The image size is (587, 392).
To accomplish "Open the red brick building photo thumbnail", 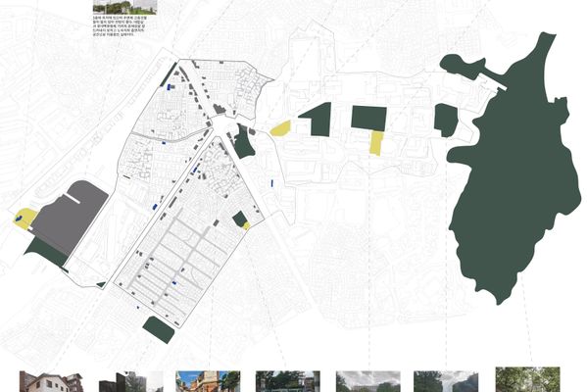I will pyautogui.click(x=208, y=381).
